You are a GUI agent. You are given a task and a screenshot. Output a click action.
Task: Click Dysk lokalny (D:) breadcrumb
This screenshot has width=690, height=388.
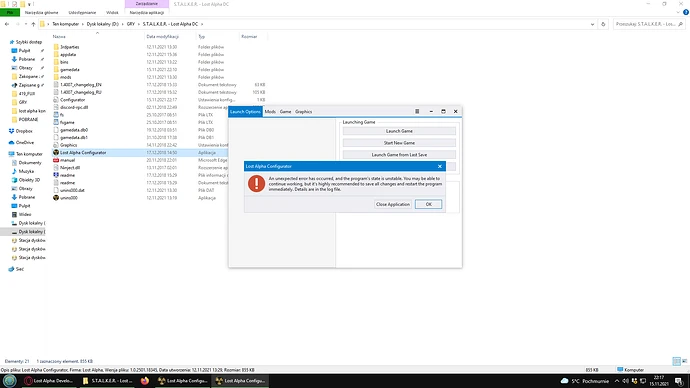pos(103,24)
